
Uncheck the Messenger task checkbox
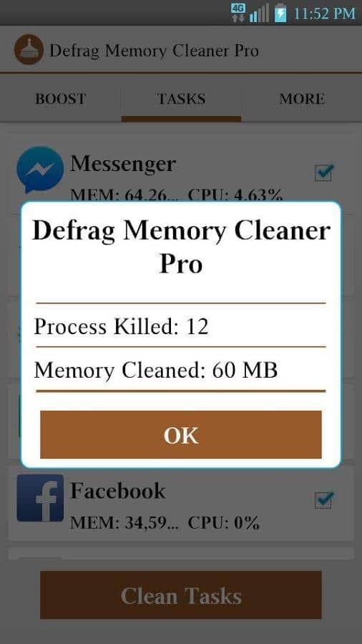324,172
